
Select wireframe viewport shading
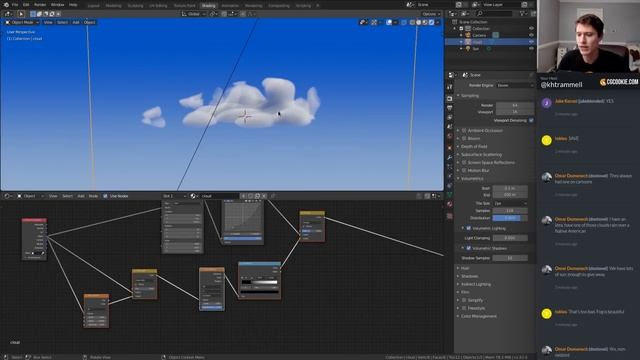pyautogui.click(x=412, y=22)
